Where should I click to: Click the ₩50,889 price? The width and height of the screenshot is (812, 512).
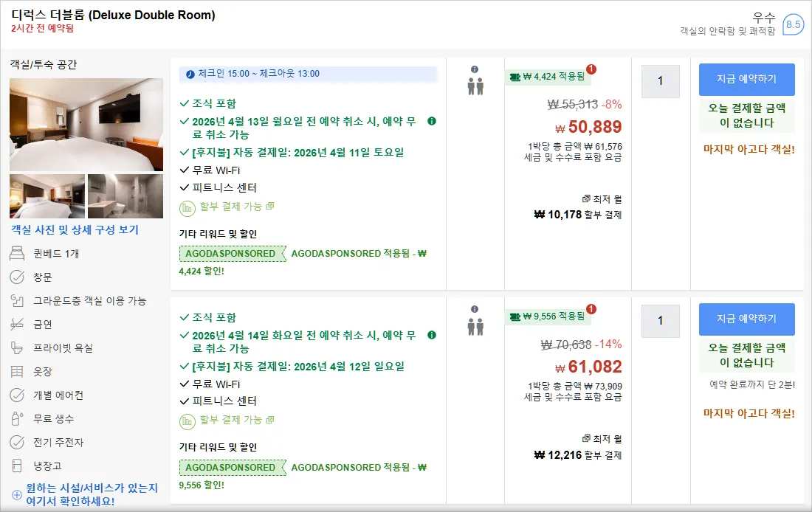click(x=588, y=127)
